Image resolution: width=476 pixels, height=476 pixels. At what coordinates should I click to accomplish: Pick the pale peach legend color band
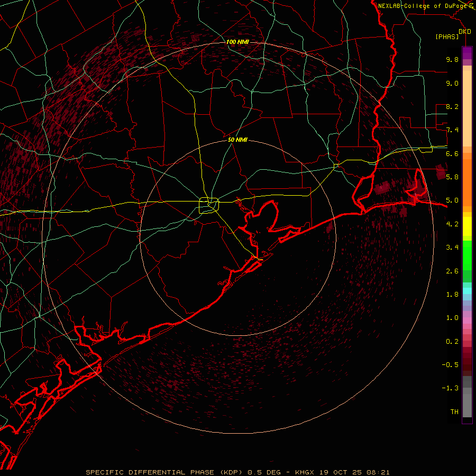pos(467,109)
